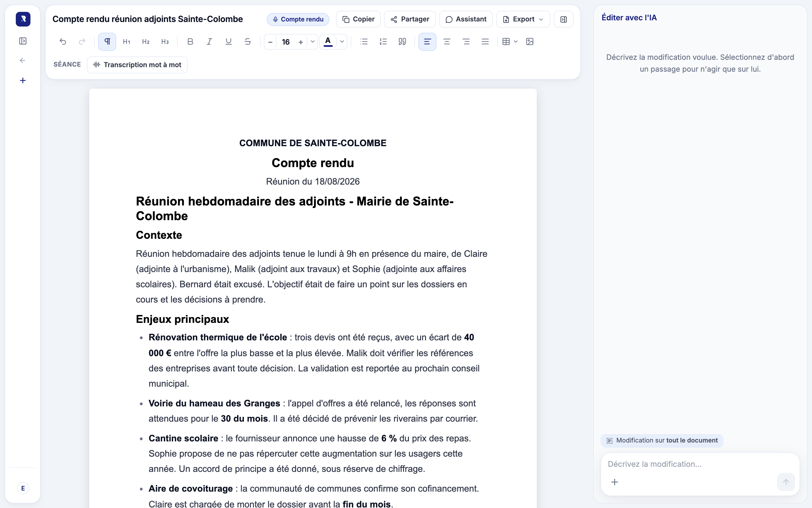Image resolution: width=812 pixels, height=508 pixels.
Task: Open the text color dropdown arrow
Action: tap(342, 42)
